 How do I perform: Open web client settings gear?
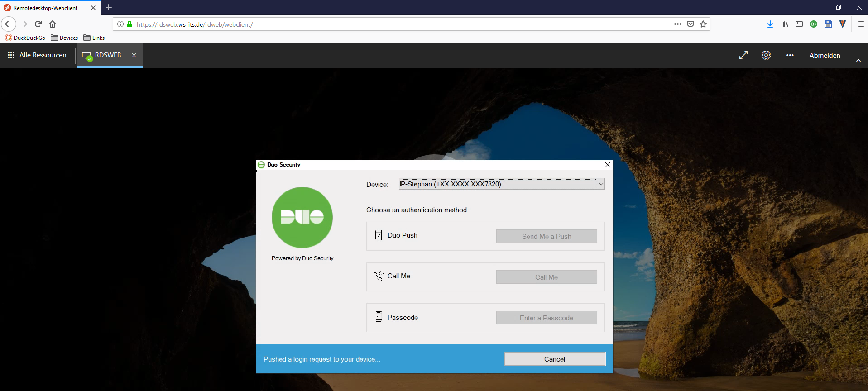click(766, 55)
